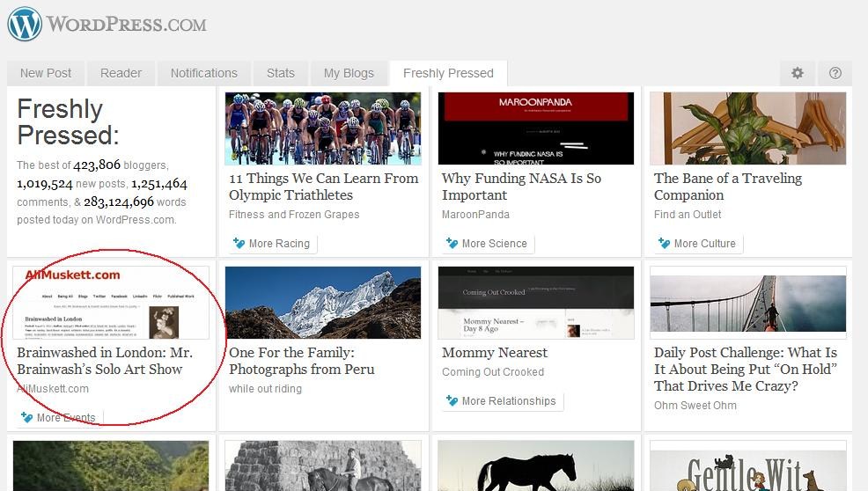868x491 pixels.
Task: Open the settings gear icon
Action: [x=797, y=73]
